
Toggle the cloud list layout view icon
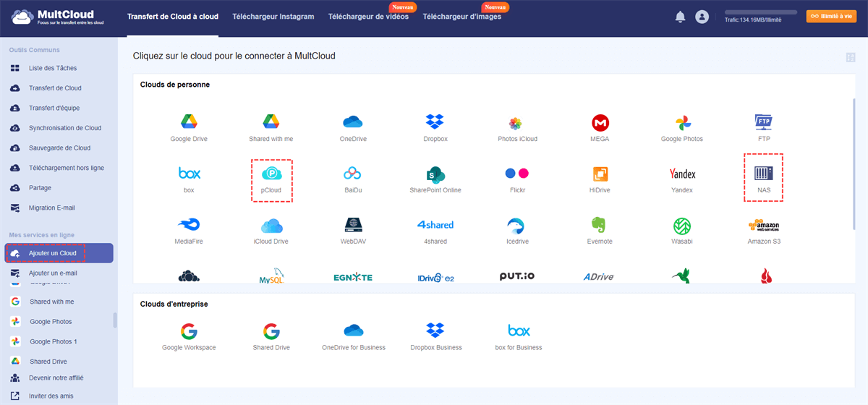click(x=850, y=57)
